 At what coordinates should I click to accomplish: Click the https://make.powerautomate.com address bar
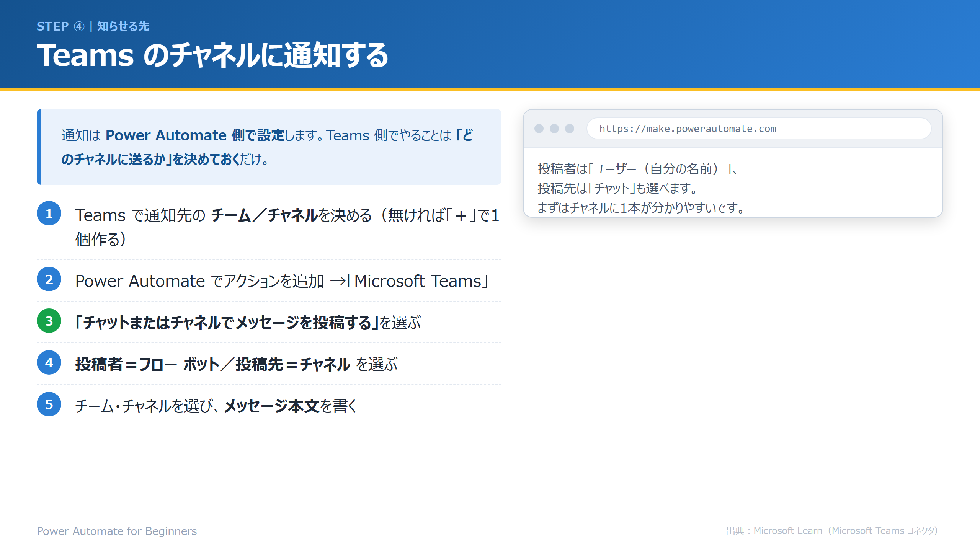759,129
